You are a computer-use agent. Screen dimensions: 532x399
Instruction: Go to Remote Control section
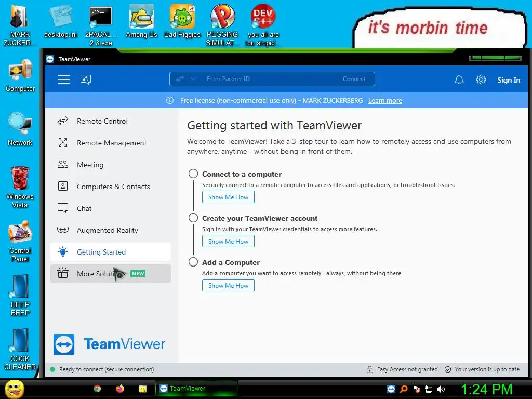click(x=111, y=121)
